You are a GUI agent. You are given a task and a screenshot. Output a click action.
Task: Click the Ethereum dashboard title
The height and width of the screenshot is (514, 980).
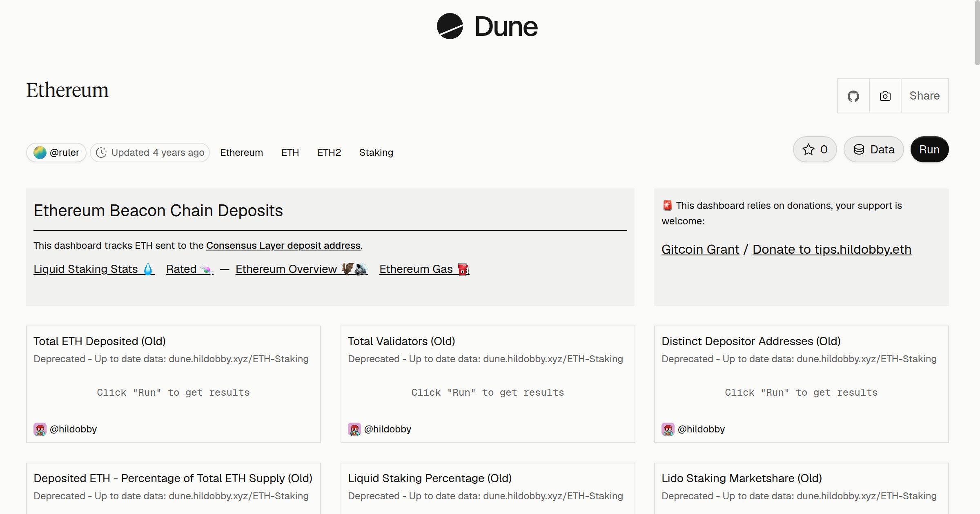(67, 91)
